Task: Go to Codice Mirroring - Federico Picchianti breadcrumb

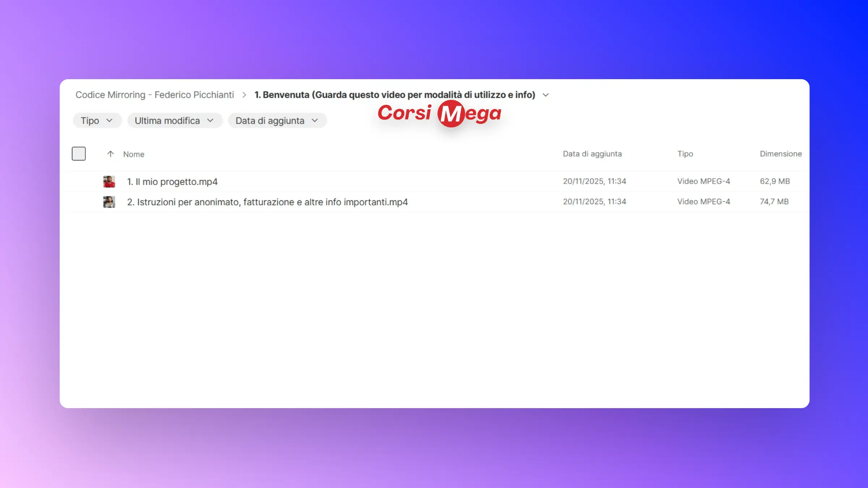Action: [154, 95]
